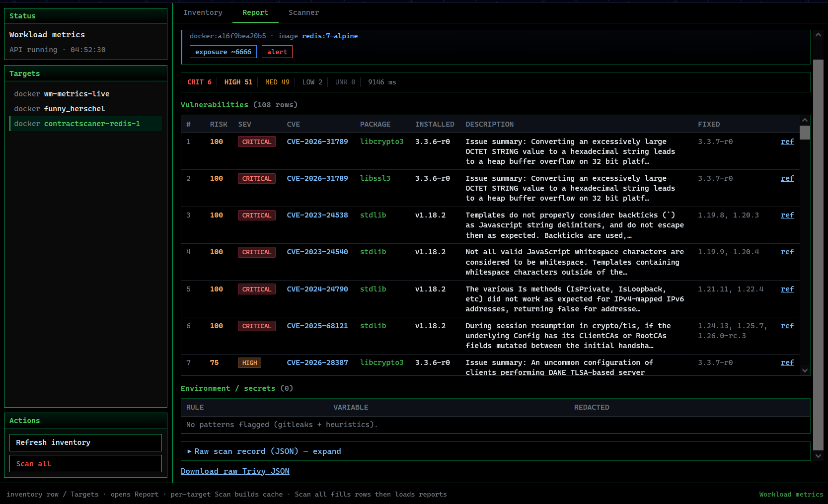The height and width of the screenshot is (504, 828).
Task: Click the red alert badge
Action: (x=277, y=52)
